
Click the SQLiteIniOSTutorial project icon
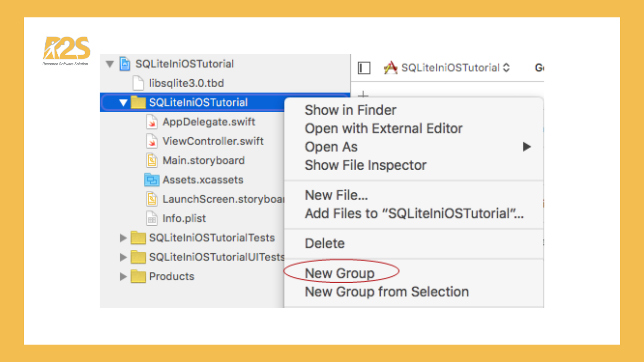pyautogui.click(x=125, y=64)
